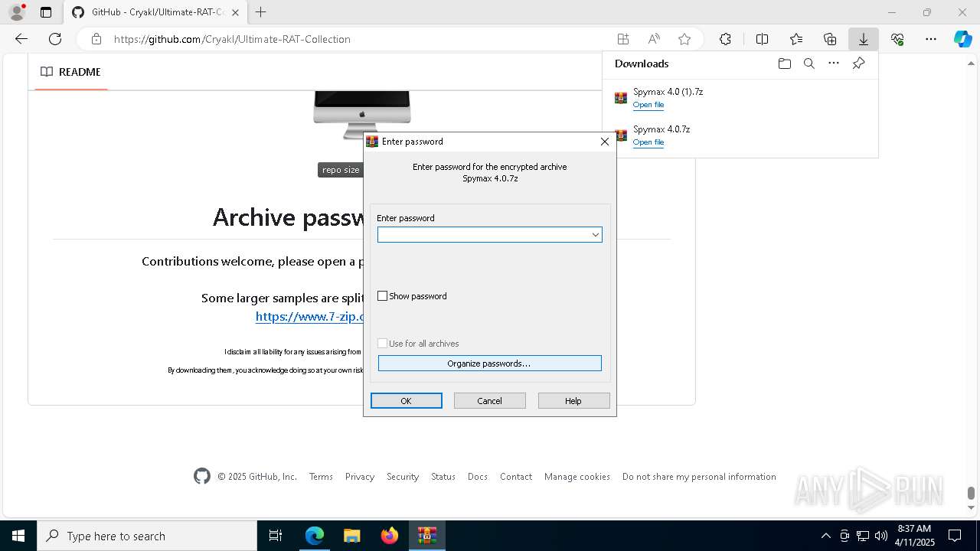Open the Status footer link
980x551 pixels.
coord(443,477)
